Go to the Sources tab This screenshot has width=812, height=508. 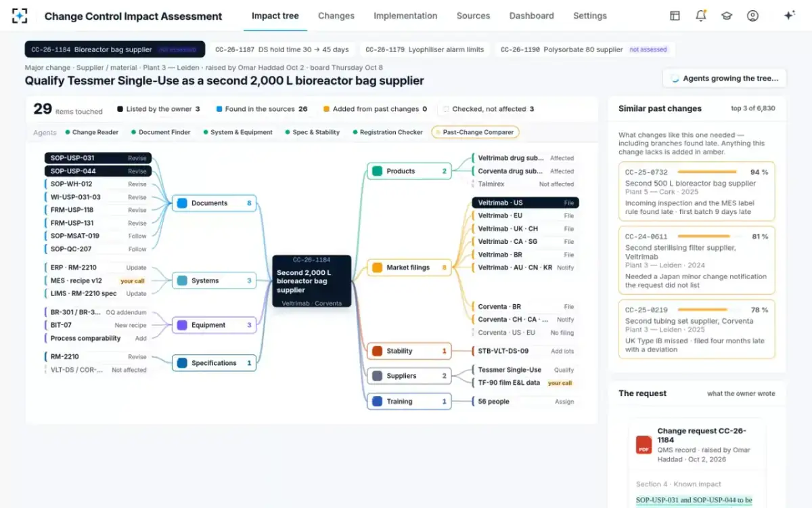(473, 16)
